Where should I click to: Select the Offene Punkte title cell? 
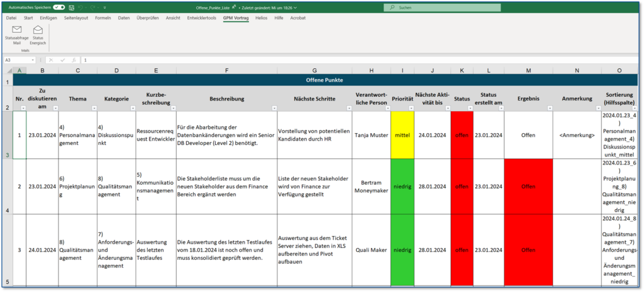pyautogui.click(x=326, y=80)
